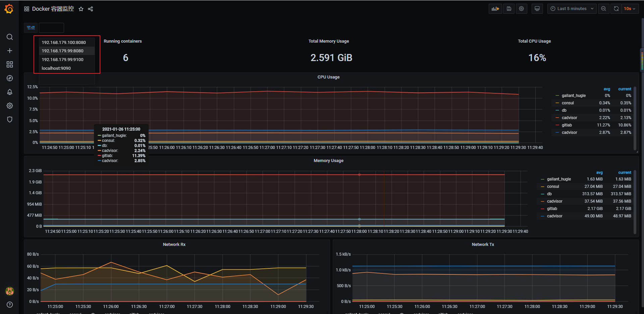The width and height of the screenshot is (644, 314).
Task: Open the Last 5 minutes time range picker
Action: [572, 8]
